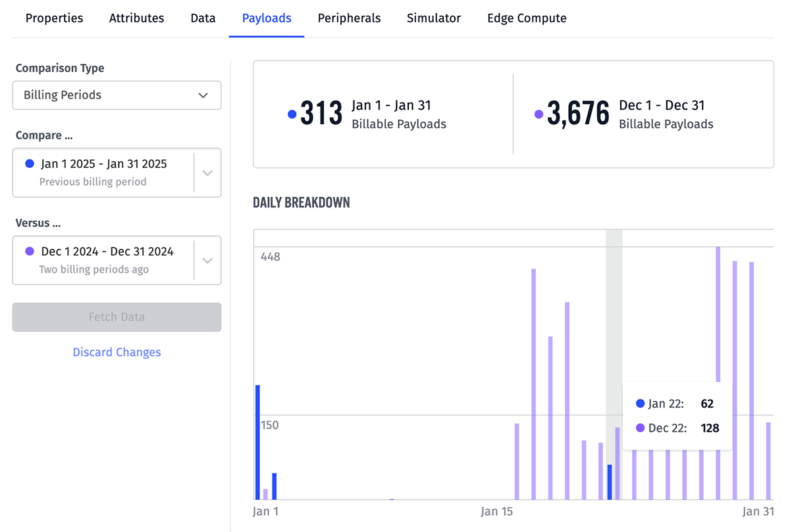790x532 pixels.
Task: Expand the Versus period chevron
Action: tap(207, 260)
